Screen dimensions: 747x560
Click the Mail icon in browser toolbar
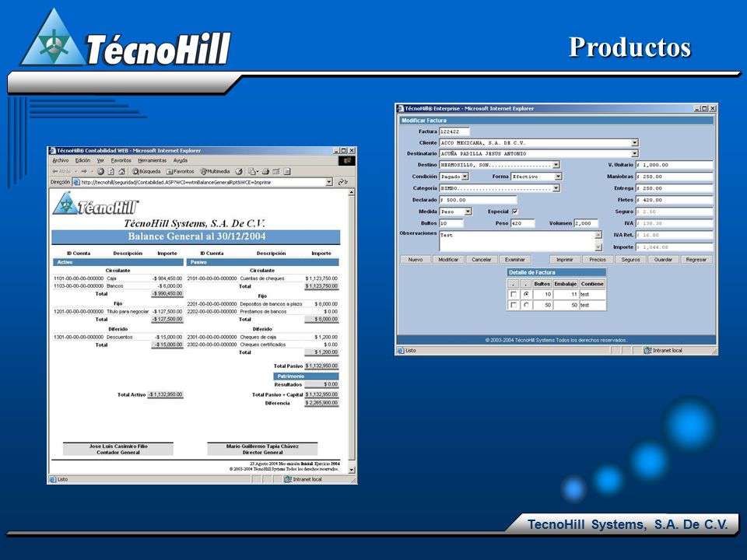[252, 171]
